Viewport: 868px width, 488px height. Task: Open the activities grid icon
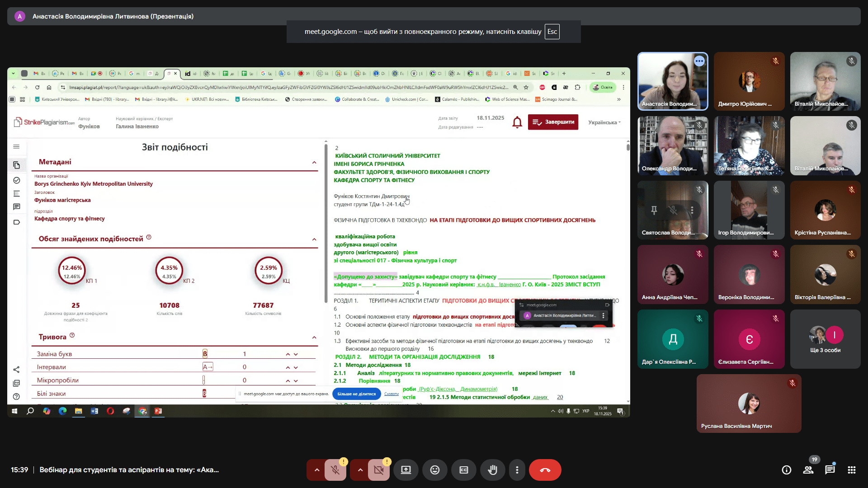[852, 470]
